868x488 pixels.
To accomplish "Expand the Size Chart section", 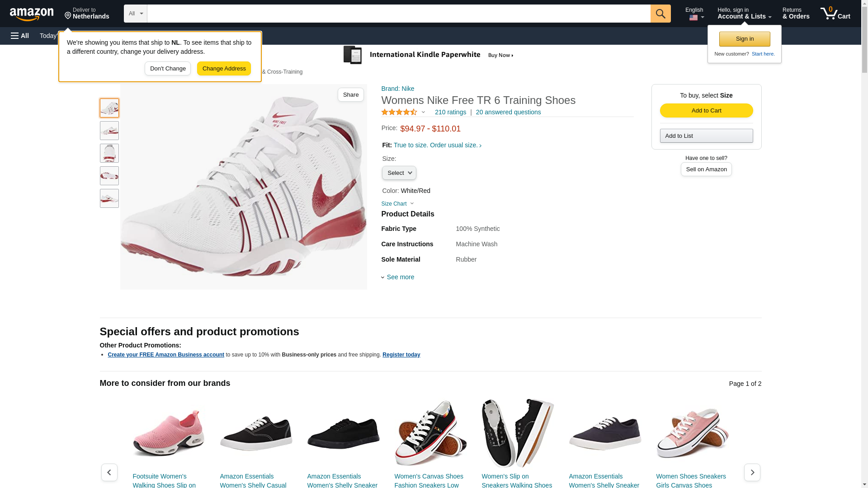I will point(397,204).
